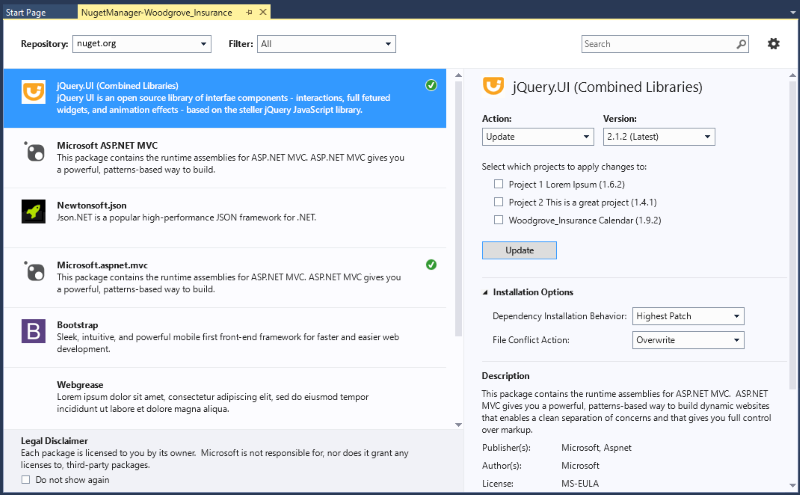The height and width of the screenshot is (495, 800).
Task: Click the Bootstrap B icon
Action: tap(33, 331)
